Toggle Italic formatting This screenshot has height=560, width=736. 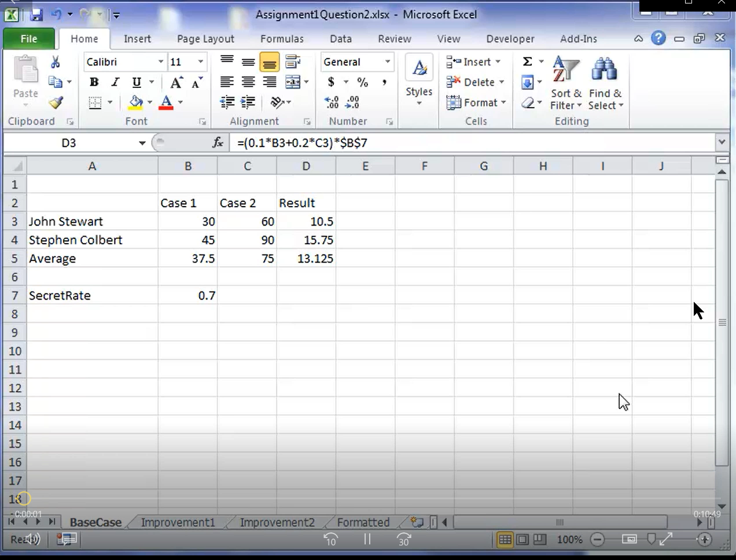pyautogui.click(x=115, y=82)
